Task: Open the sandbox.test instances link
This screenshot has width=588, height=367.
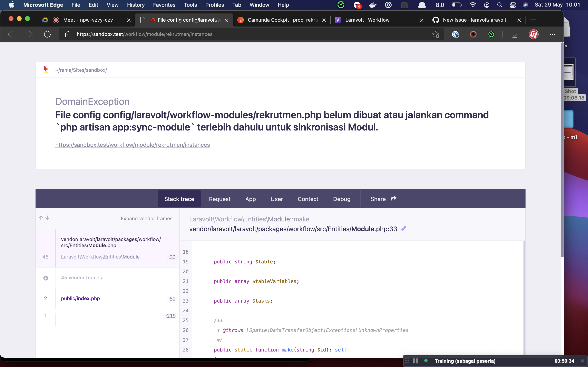Action: (x=133, y=145)
